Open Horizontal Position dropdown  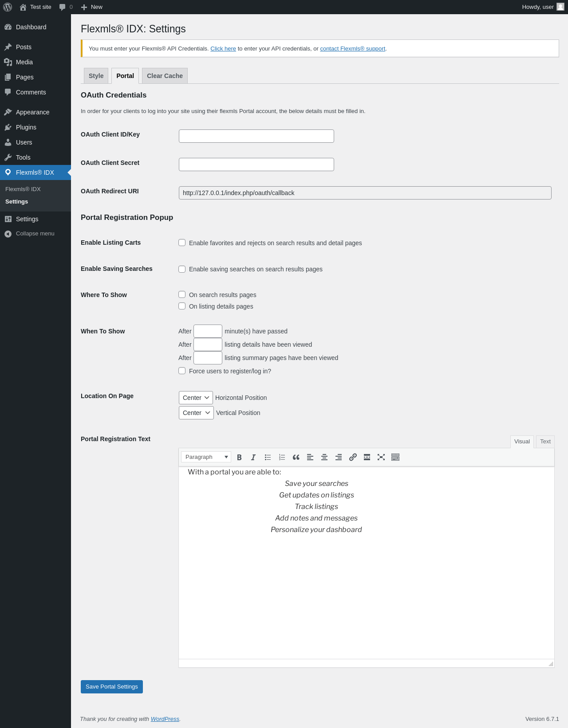(x=196, y=398)
